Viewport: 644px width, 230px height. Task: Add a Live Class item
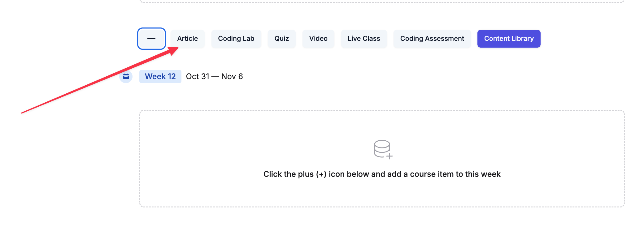coord(363,39)
